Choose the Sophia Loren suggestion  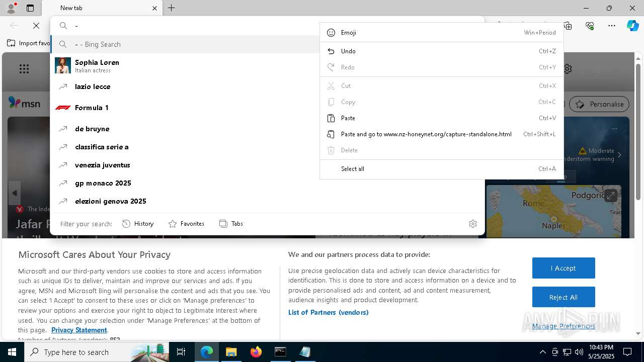coord(185,65)
